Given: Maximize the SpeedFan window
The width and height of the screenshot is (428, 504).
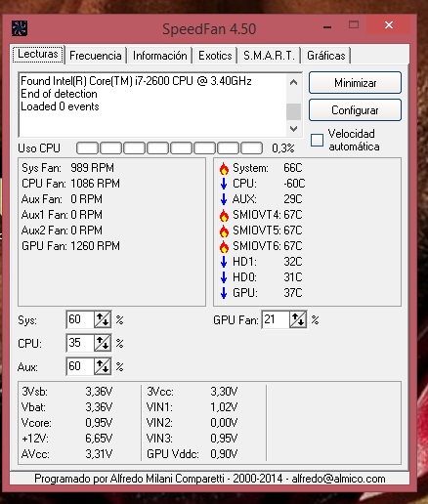Looking at the screenshot, I should tap(354, 24).
